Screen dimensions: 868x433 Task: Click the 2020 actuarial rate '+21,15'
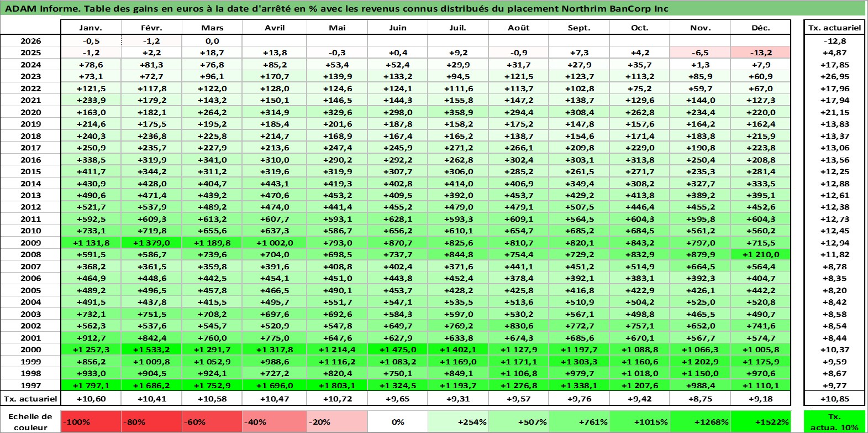tap(834, 112)
